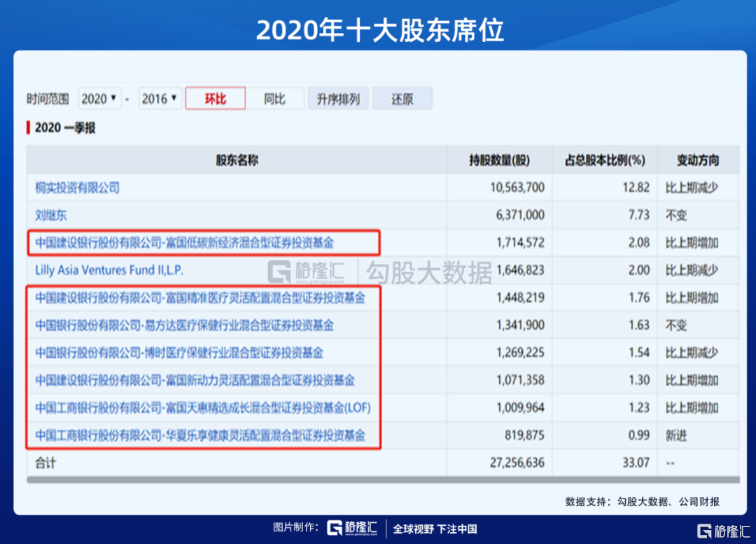The width and height of the screenshot is (756, 544).
Task: Open 易方达医疗保健行业混合型 fund link
Action: tap(184, 326)
